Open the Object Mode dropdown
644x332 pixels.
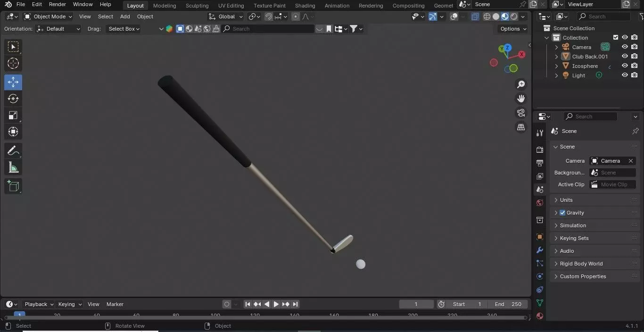48,17
